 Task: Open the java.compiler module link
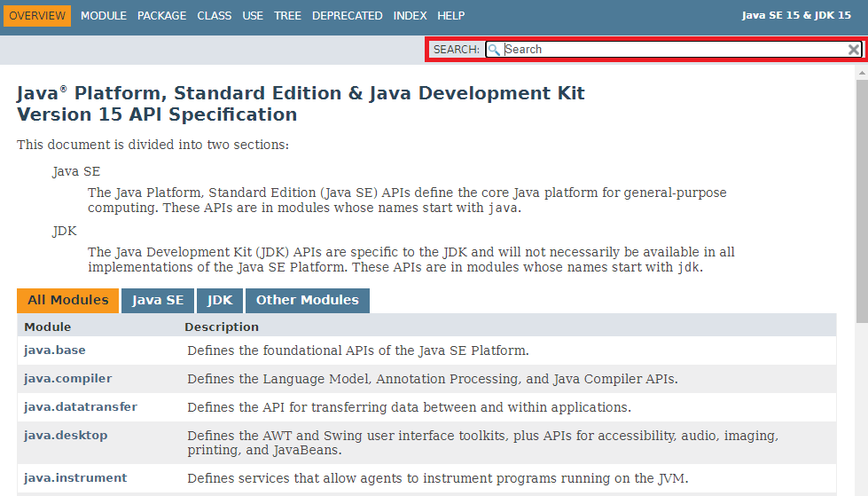point(67,379)
